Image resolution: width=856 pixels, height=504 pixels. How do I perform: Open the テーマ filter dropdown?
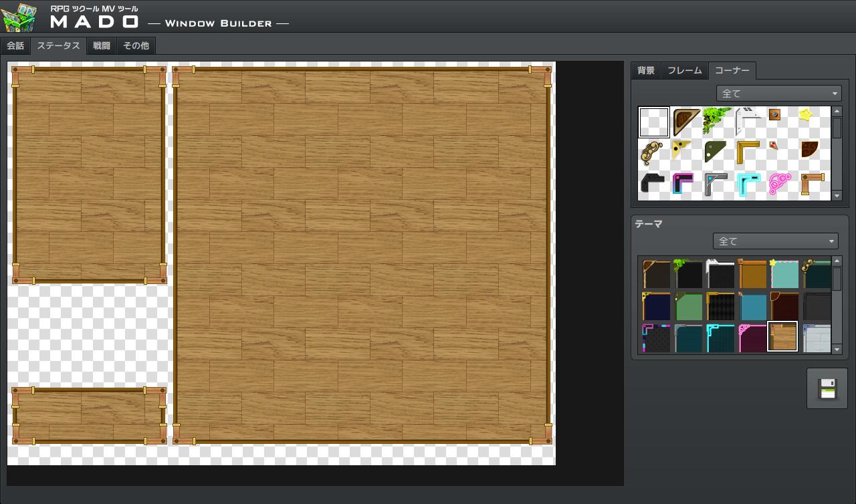tap(775, 241)
